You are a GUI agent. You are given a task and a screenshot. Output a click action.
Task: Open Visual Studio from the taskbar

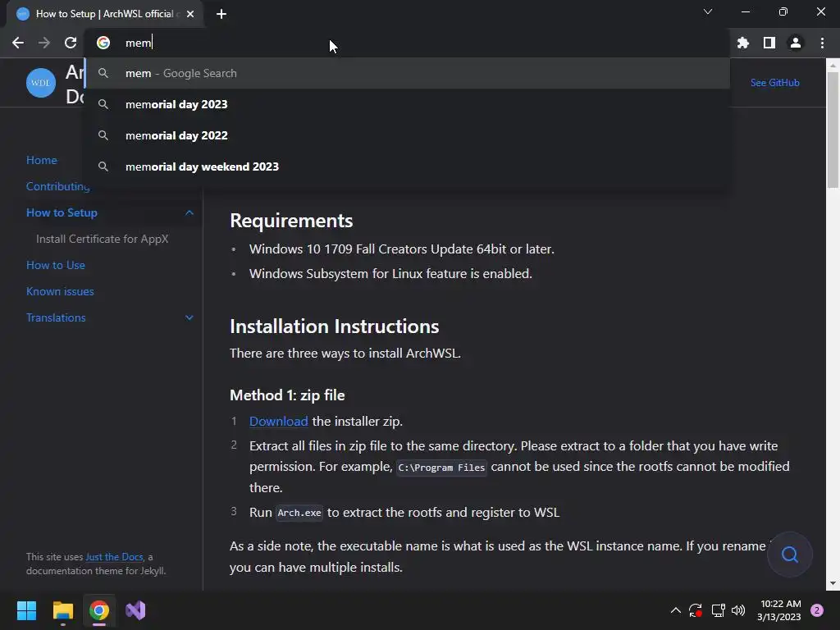(x=135, y=610)
